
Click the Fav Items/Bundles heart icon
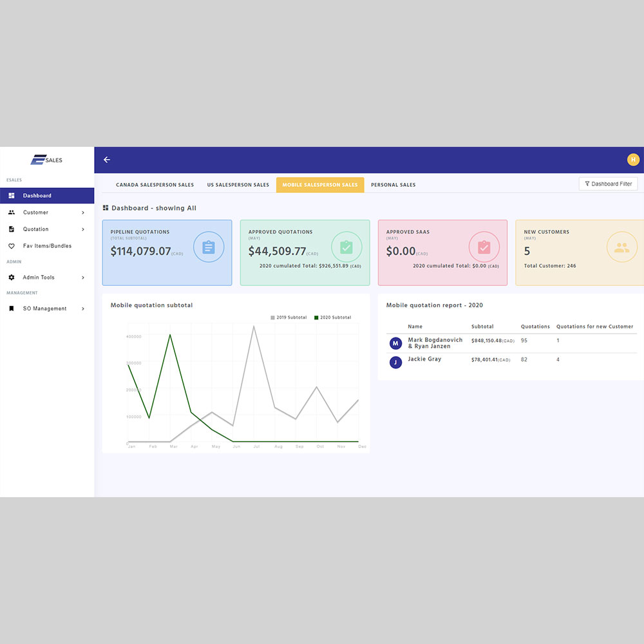[11, 246]
